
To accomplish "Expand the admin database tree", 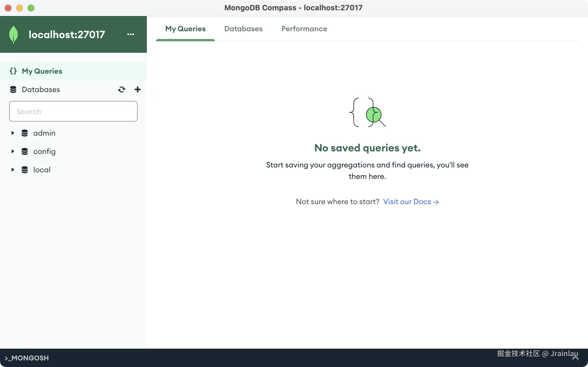I will (13, 133).
